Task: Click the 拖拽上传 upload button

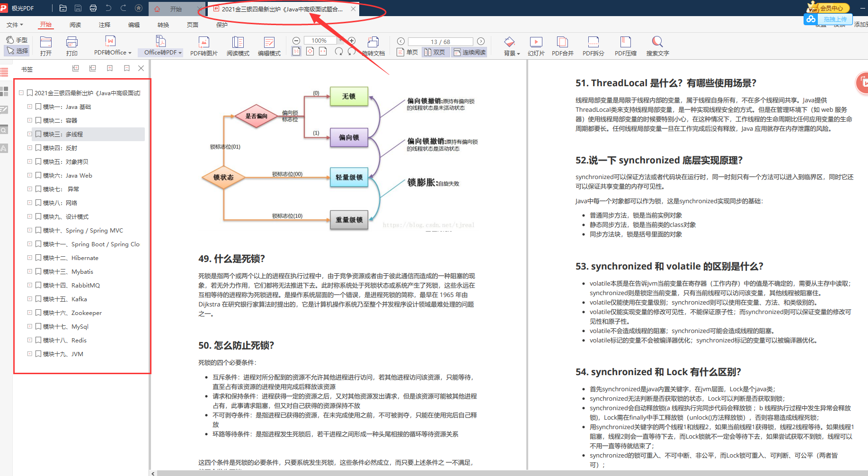Action: pyautogui.click(x=828, y=19)
